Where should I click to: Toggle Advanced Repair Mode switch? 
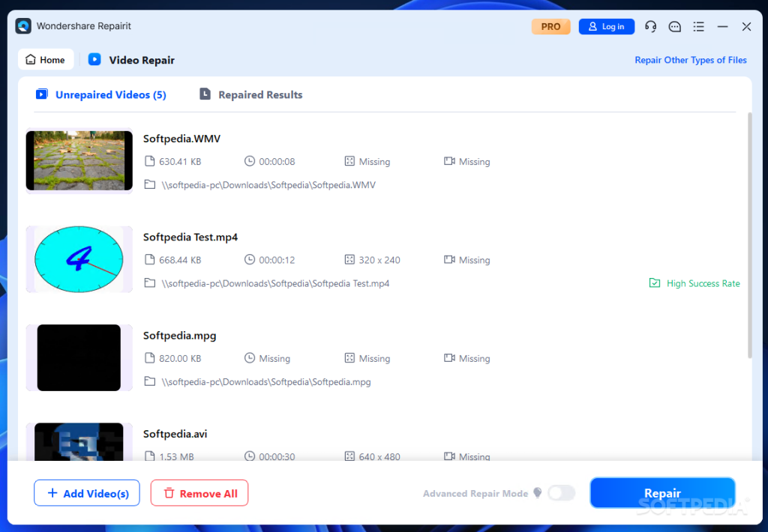(561, 493)
